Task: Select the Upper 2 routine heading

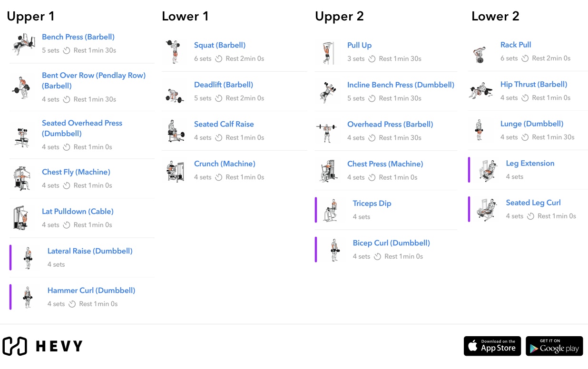Action: pos(339,16)
